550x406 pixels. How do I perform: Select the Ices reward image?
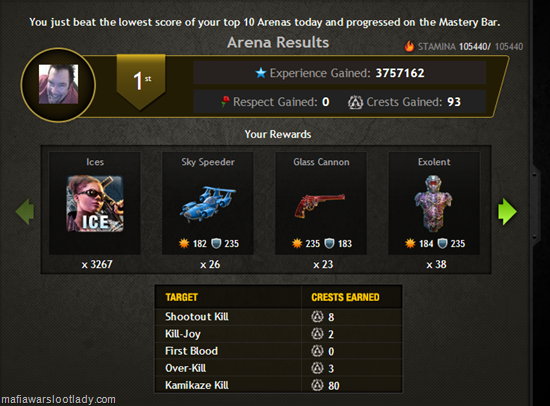click(x=95, y=204)
